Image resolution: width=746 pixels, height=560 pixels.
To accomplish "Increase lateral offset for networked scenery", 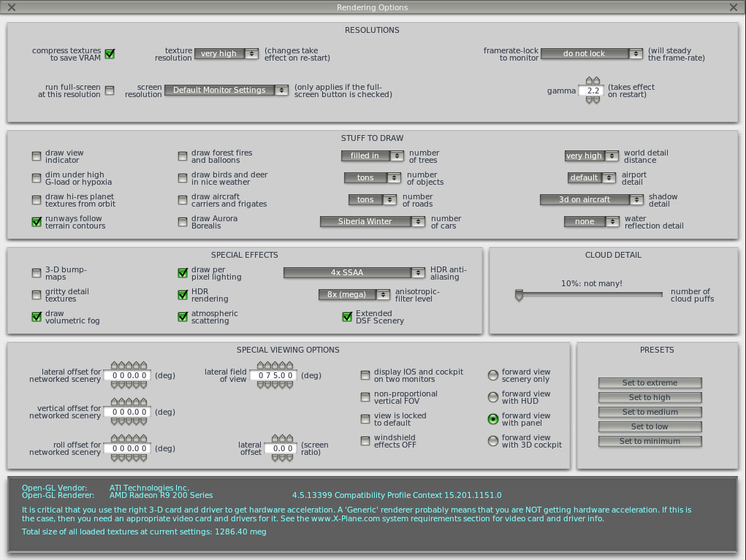I will [x=129, y=365].
